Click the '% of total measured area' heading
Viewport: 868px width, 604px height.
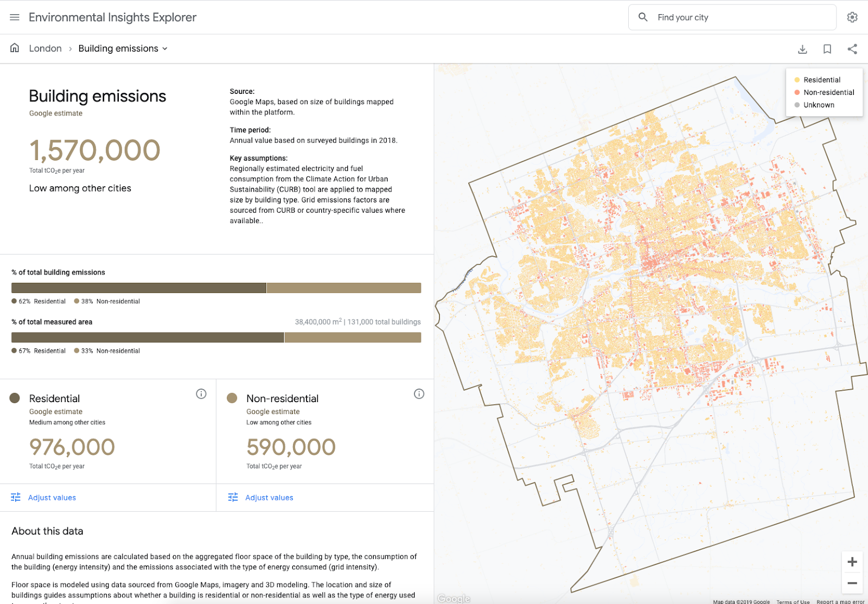52,322
